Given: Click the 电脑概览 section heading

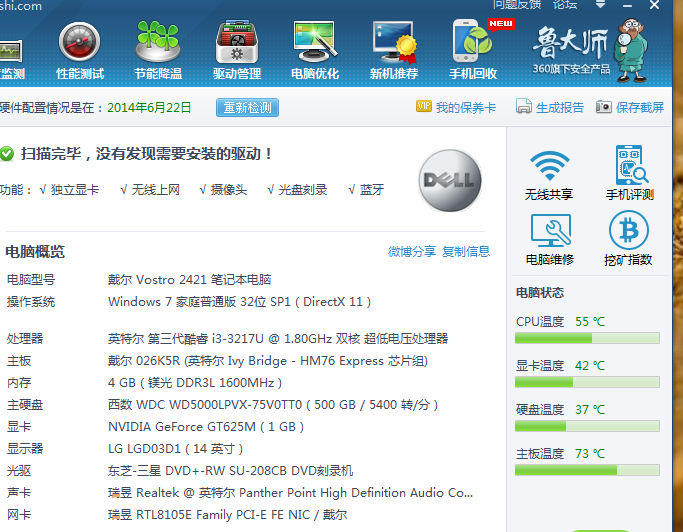Looking at the screenshot, I should pyautogui.click(x=35, y=252).
